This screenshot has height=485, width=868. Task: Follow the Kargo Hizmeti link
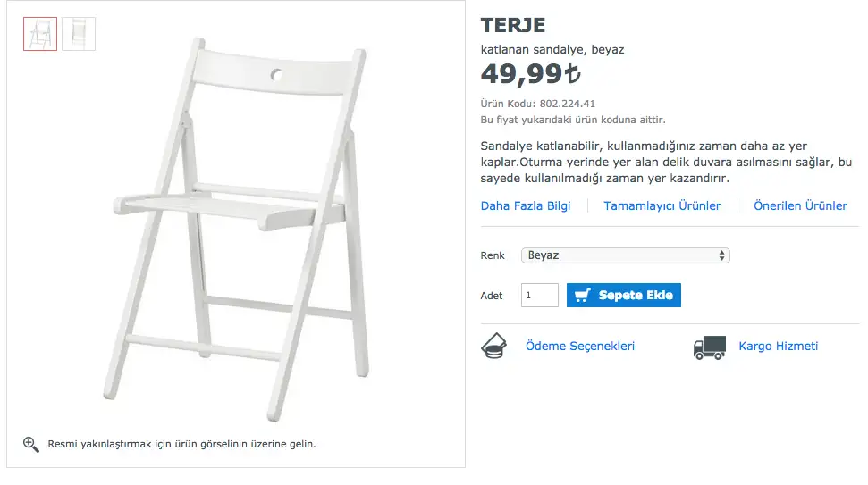(778, 347)
